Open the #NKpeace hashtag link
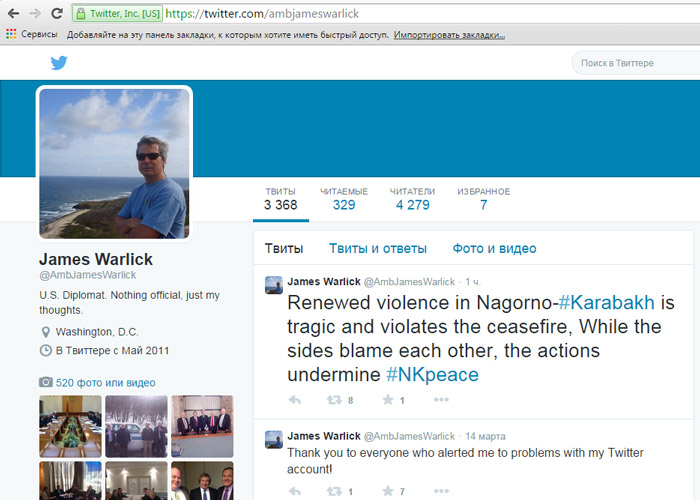 pos(432,374)
